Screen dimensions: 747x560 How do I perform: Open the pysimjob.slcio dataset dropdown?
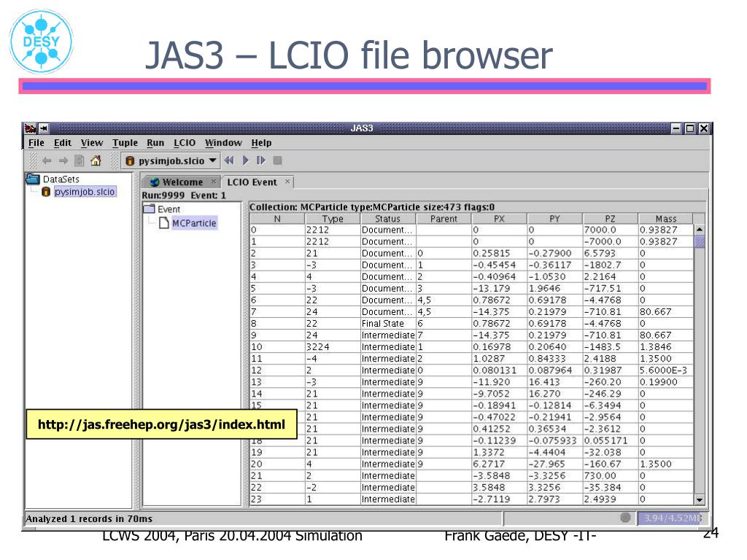point(171,161)
